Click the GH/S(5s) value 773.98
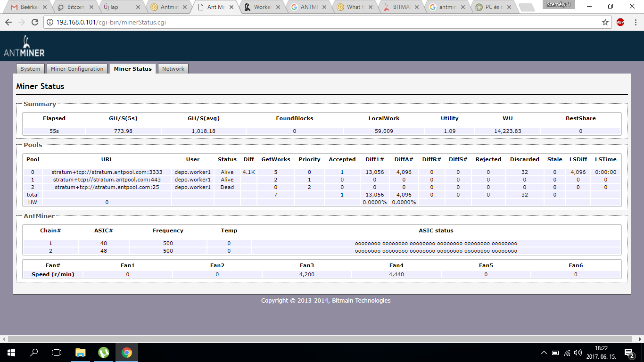644x362 pixels. click(123, 131)
